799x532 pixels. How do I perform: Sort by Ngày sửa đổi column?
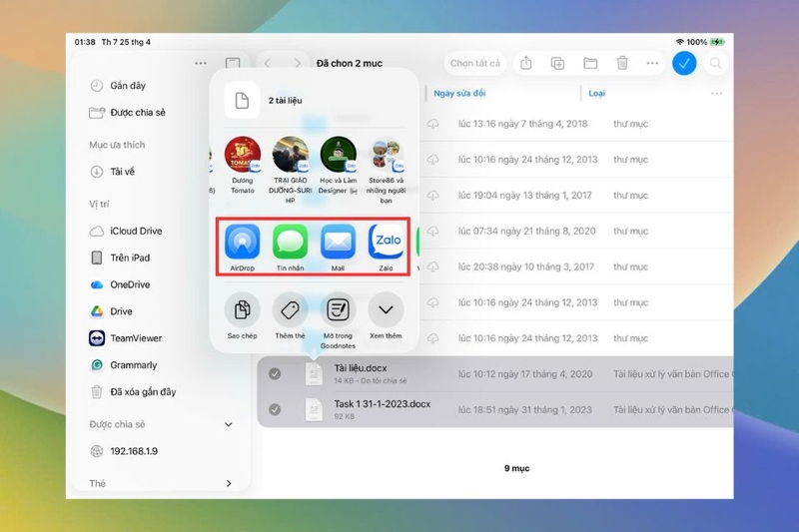coord(459,93)
